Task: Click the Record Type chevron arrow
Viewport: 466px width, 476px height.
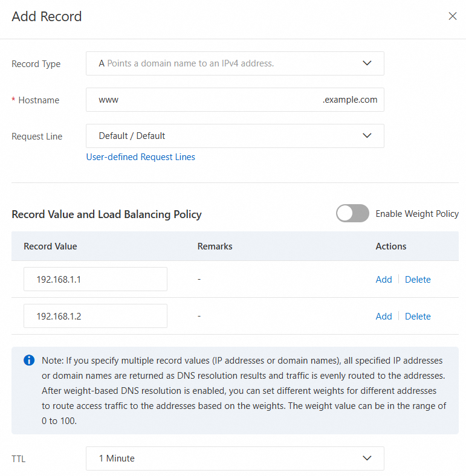Action: [367, 63]
